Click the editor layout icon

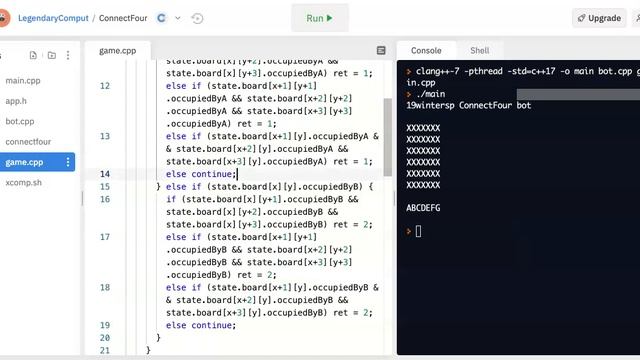pos(381,50)
